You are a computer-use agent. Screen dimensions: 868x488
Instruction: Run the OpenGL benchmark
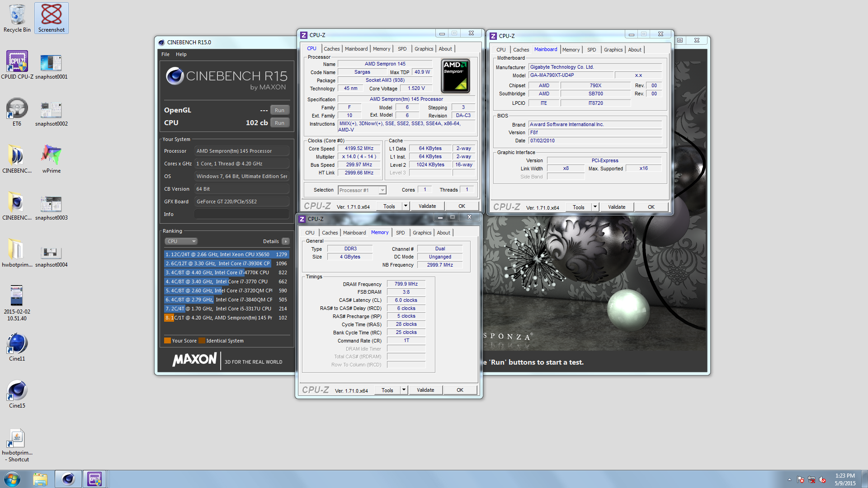(x=280, y=110)
